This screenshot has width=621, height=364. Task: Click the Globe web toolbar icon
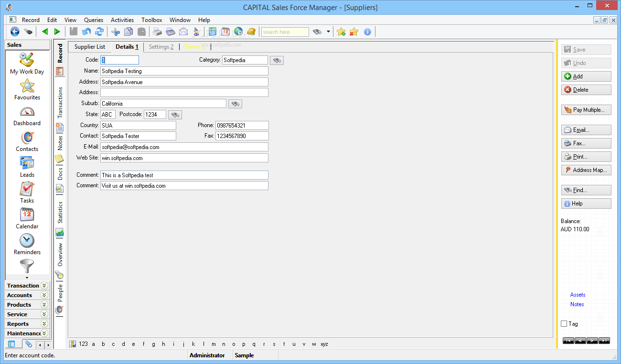238,32
